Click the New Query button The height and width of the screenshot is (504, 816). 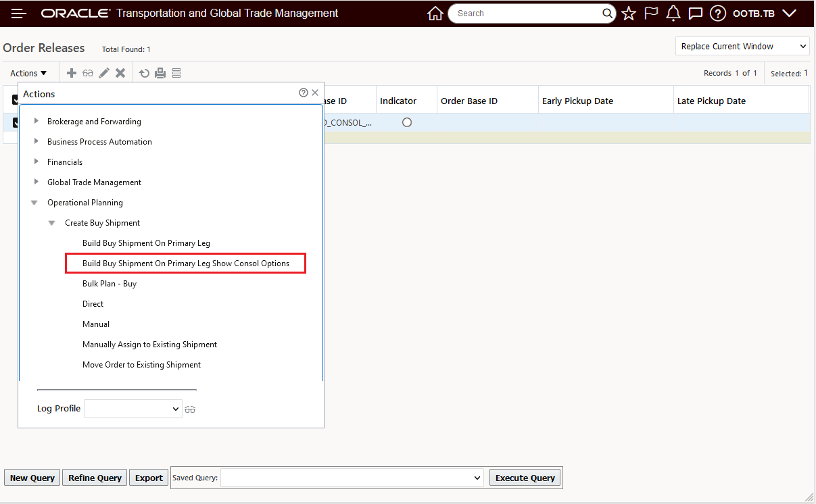click(32, 478)
